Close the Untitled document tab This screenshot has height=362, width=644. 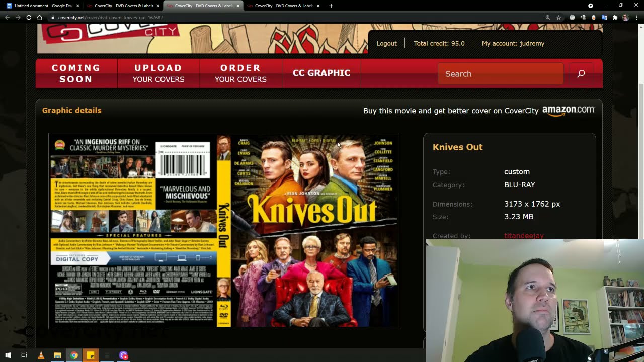[x=77, y=6]
